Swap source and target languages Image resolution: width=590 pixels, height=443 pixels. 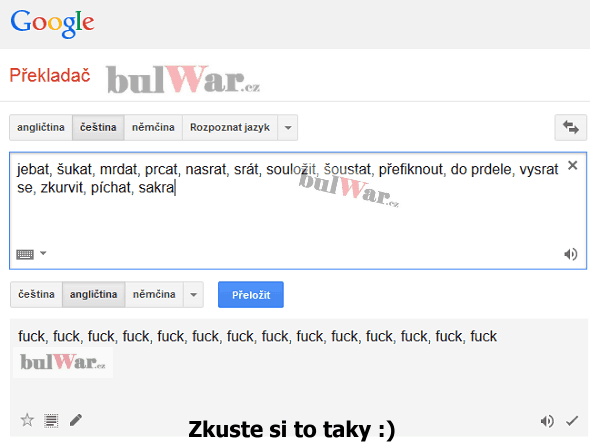(570, 128)
